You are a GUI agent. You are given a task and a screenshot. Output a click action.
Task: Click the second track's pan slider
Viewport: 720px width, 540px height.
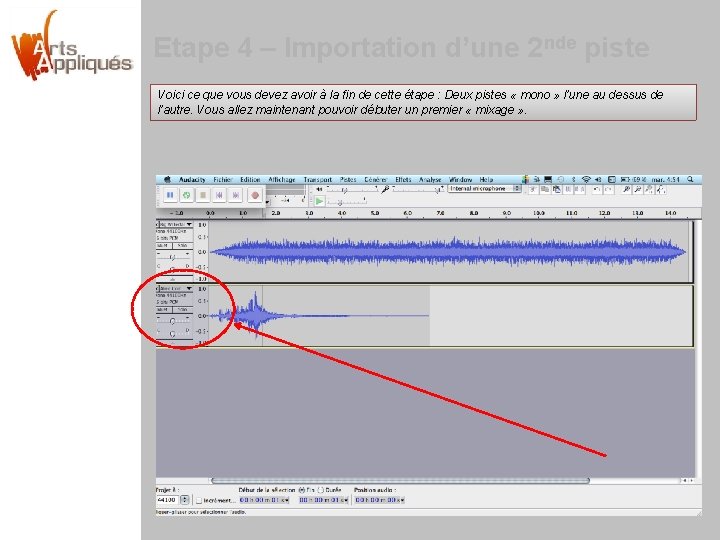tap(174, 332)
